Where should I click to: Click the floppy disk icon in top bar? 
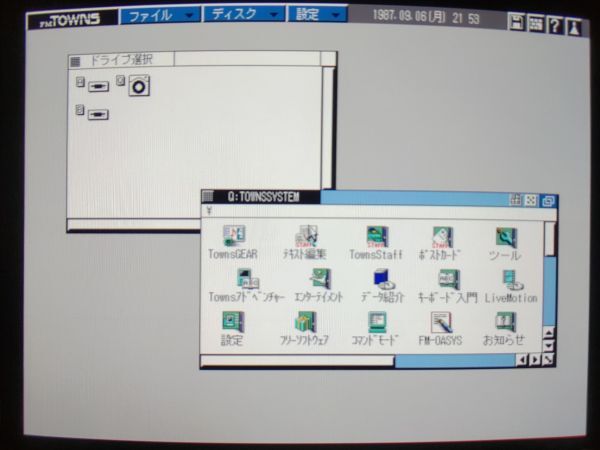(x=517, y=22)
